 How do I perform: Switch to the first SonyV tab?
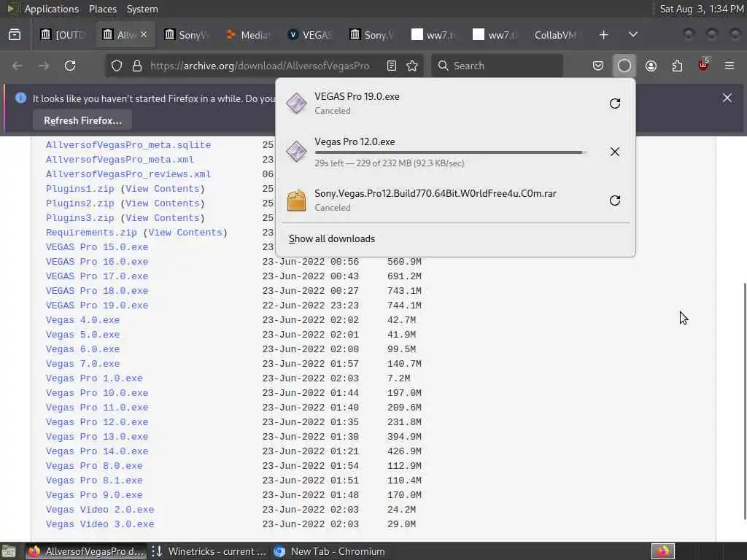pyautogui.click(x=187, y=35)
